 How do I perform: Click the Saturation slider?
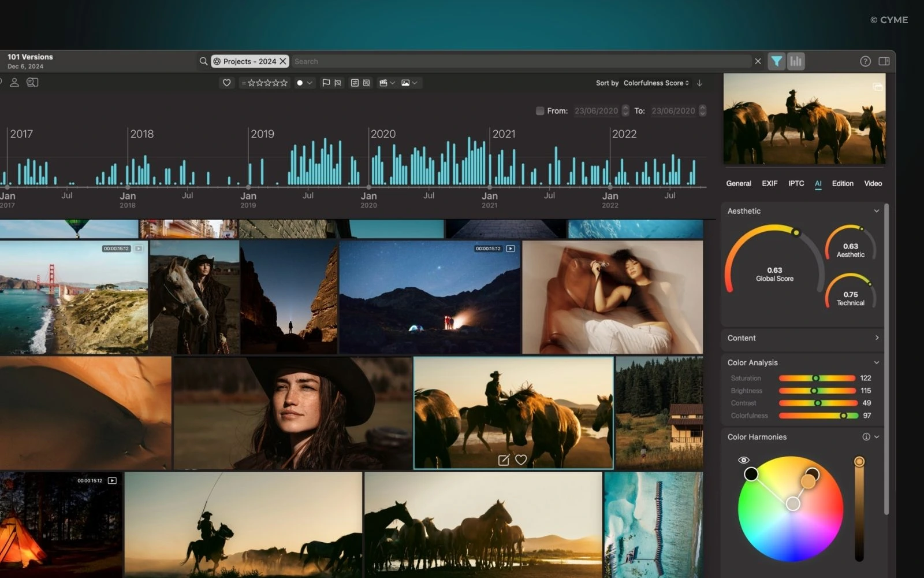coord(817,378)
